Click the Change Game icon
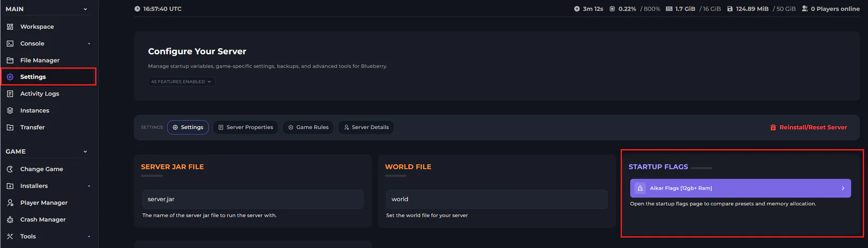The width and height of the screenshot is (868, 248). coord(10,169)
